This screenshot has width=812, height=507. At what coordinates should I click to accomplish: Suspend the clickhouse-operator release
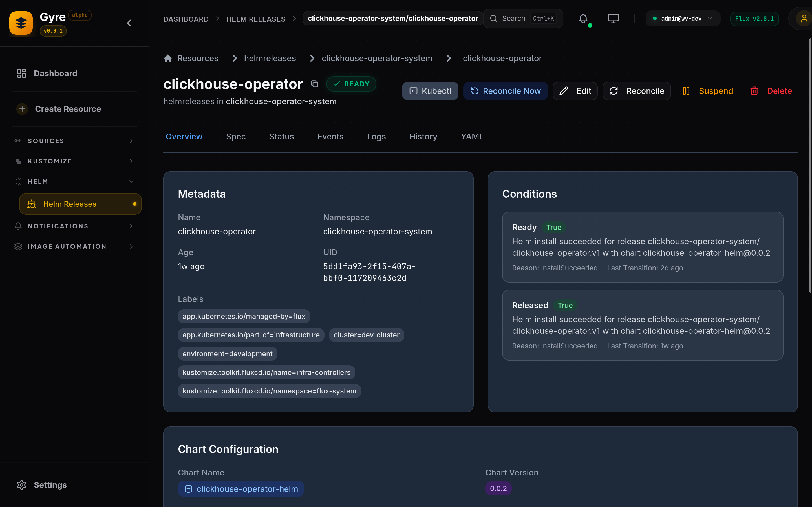(x=708, y=91)
